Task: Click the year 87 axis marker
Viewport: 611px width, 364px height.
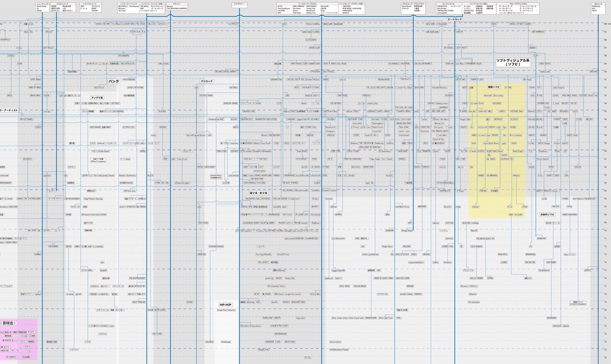Action: coord(604,47)
